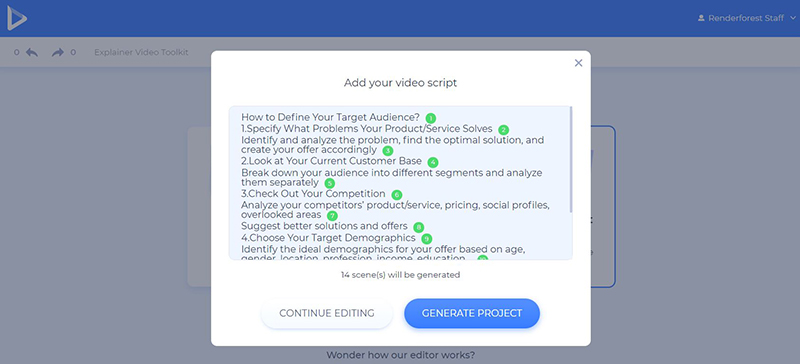Click 'Add your video script' heading

[x=401, y=83]
